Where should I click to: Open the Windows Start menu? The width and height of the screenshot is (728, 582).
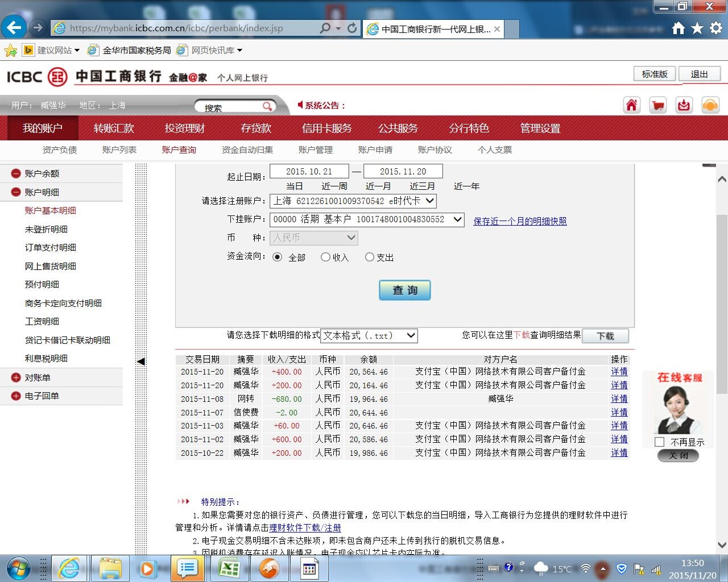coord(19,568)
